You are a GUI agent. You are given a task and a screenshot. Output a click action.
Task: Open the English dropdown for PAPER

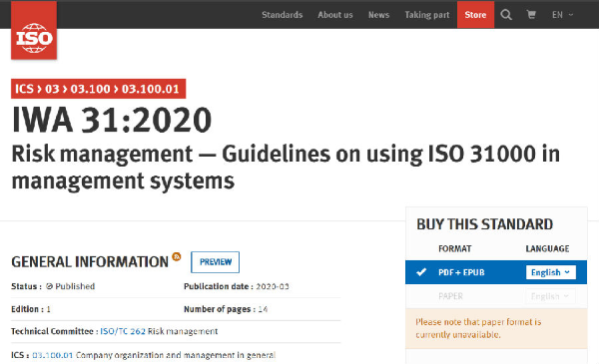[x=550, y=296]
